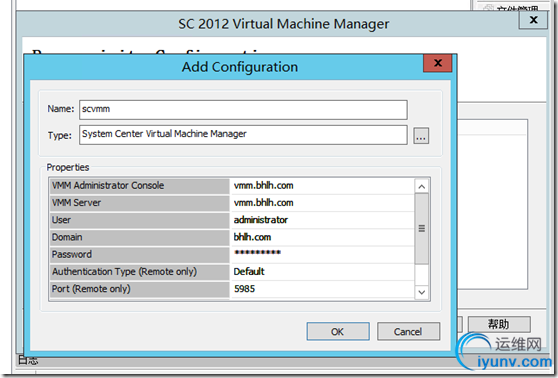This screenshot has height=378, width=558.
Task: Click the Port value 5985
Action: tap(244, 289)
